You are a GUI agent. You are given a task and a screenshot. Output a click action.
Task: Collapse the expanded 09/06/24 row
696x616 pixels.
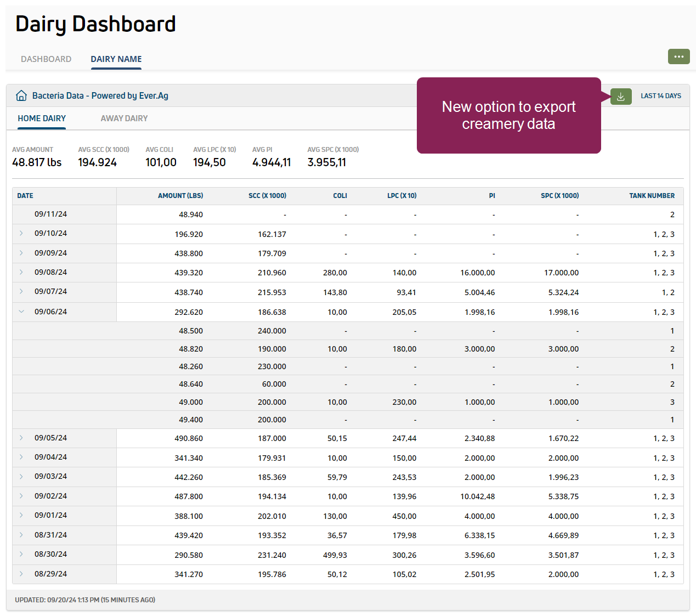pos(21,312)
